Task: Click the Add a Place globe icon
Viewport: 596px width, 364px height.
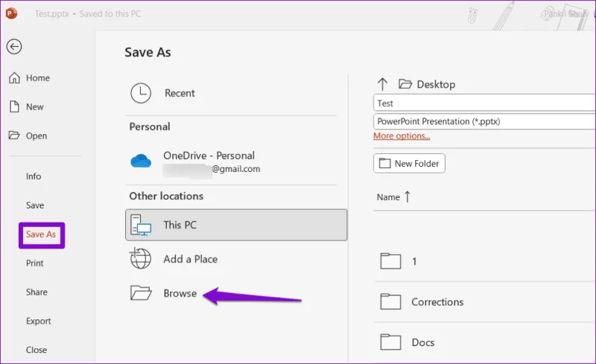Action: (140, 258)
